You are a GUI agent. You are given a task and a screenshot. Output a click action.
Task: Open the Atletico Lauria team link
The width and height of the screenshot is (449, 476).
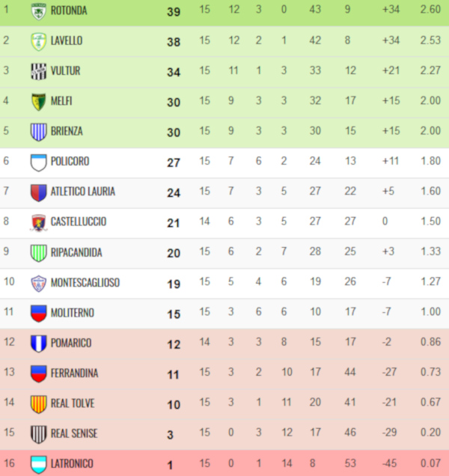83,192
